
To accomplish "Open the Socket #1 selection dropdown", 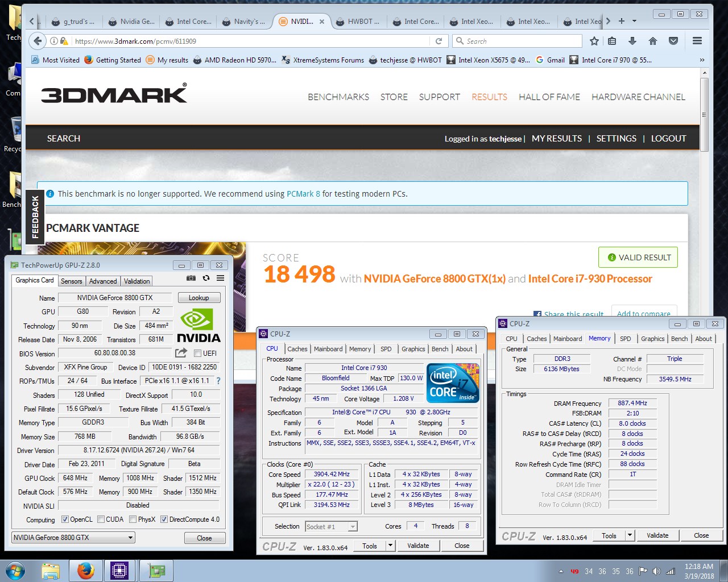I will [x=331, y=526].
